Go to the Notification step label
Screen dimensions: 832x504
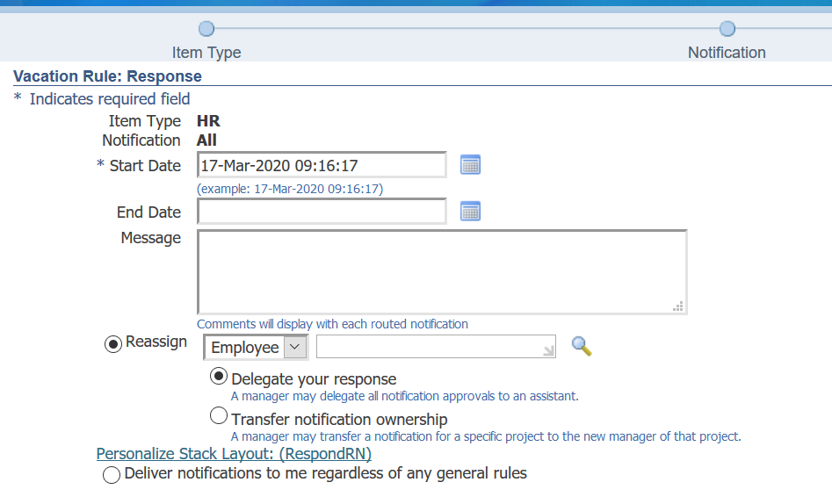(727, 53)
